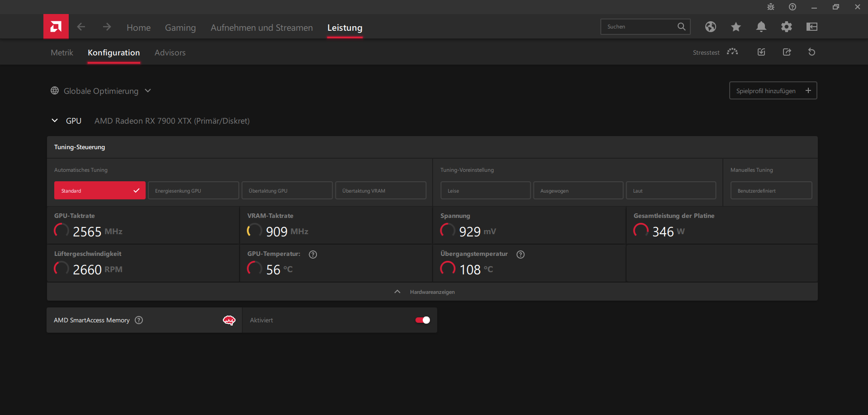The image size is (868, 415).
Task: Open the bug report icon
Action: pyautogui.click(x=771, y=7)
